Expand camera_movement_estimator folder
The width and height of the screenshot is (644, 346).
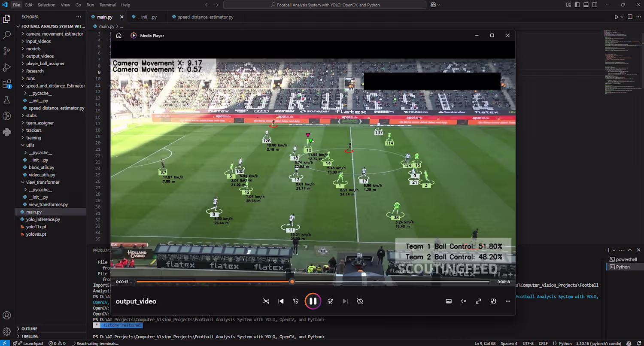pos(55,34)
